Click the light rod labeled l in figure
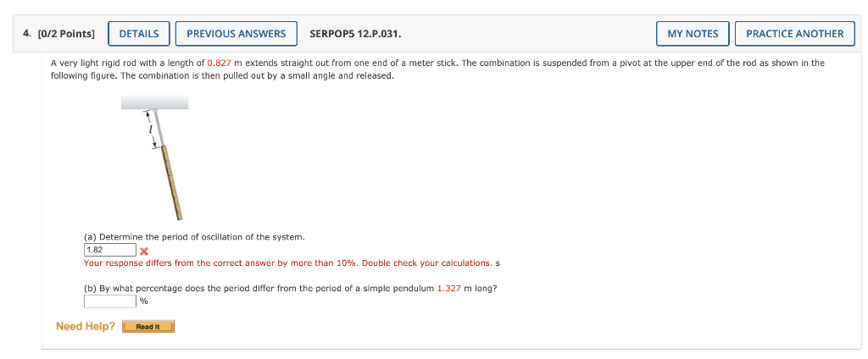 (x=159, y=129)
